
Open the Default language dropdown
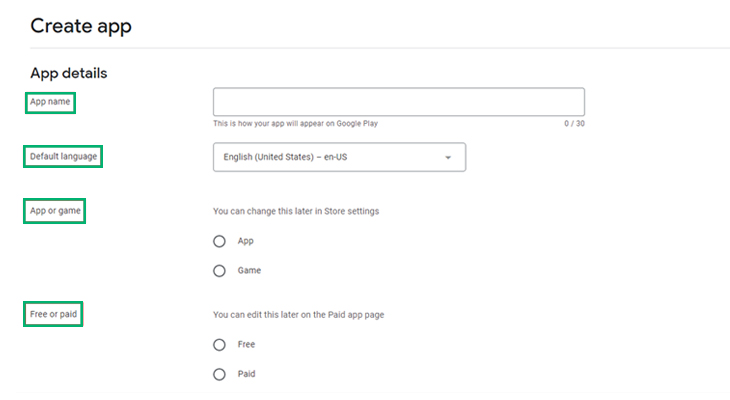[339, 157]
